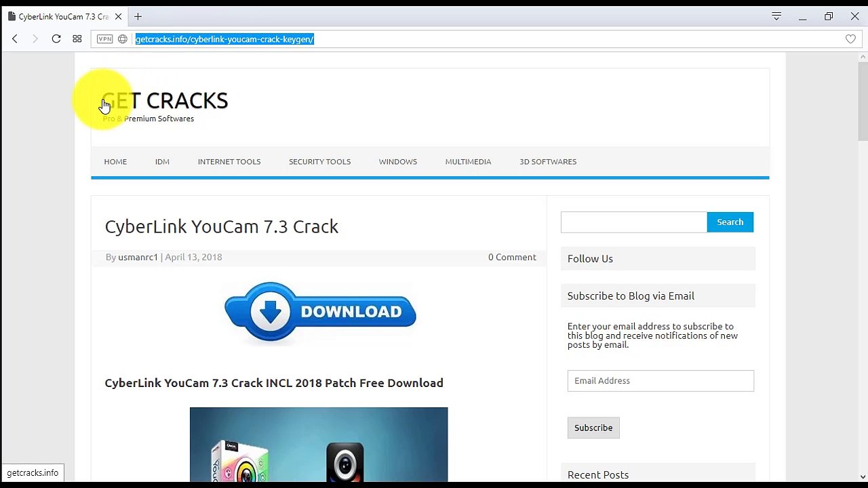The width and height of the screenshot is (868, 488).
Task: Focus the Email Address field
Action: pos(660,381)
